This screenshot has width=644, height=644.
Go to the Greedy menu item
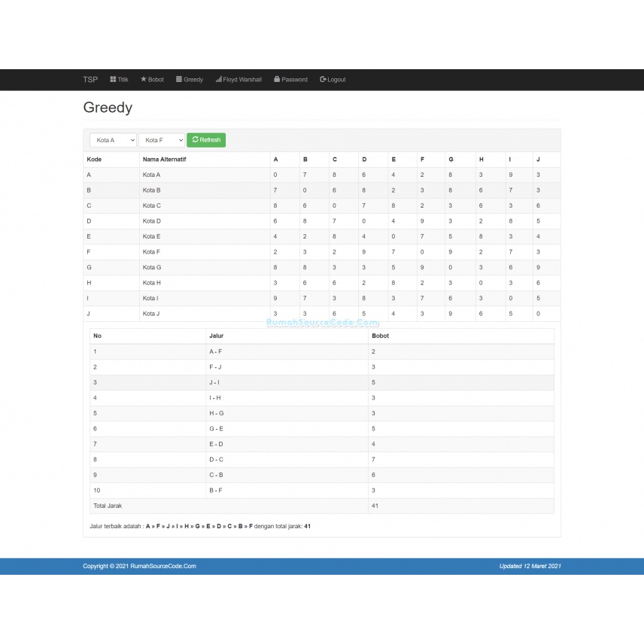tap(190, 80)
